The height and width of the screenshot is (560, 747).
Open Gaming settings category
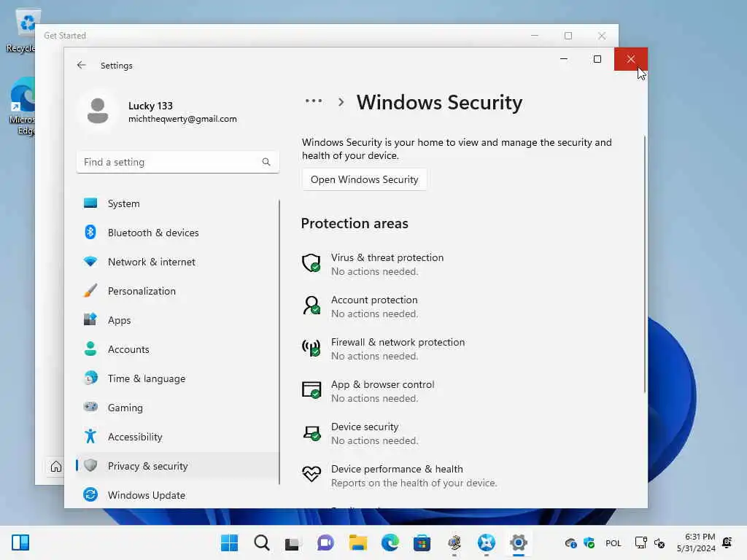(177, 408)
